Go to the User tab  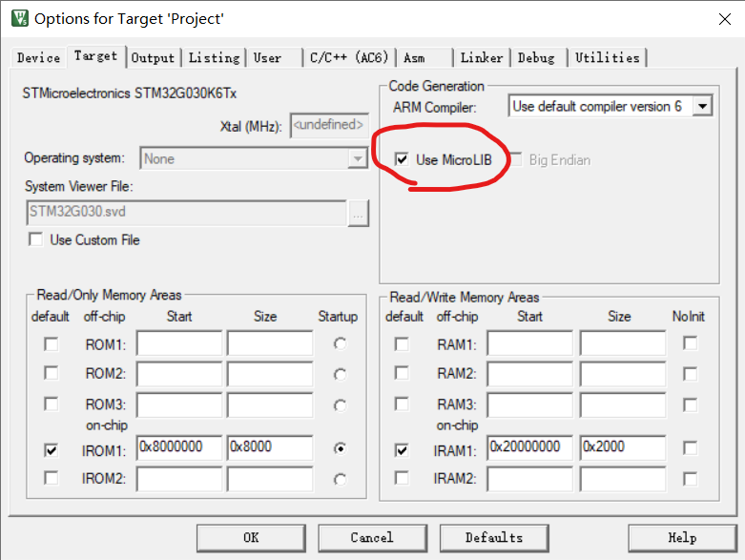click(275, 58)
